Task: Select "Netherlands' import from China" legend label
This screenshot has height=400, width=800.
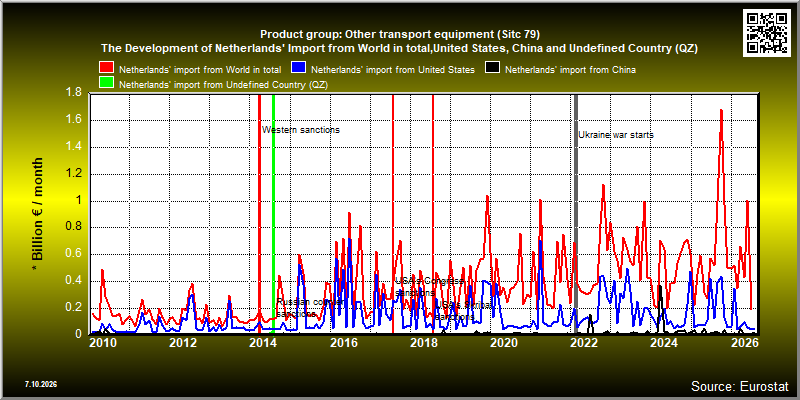Action: [570, 69]
